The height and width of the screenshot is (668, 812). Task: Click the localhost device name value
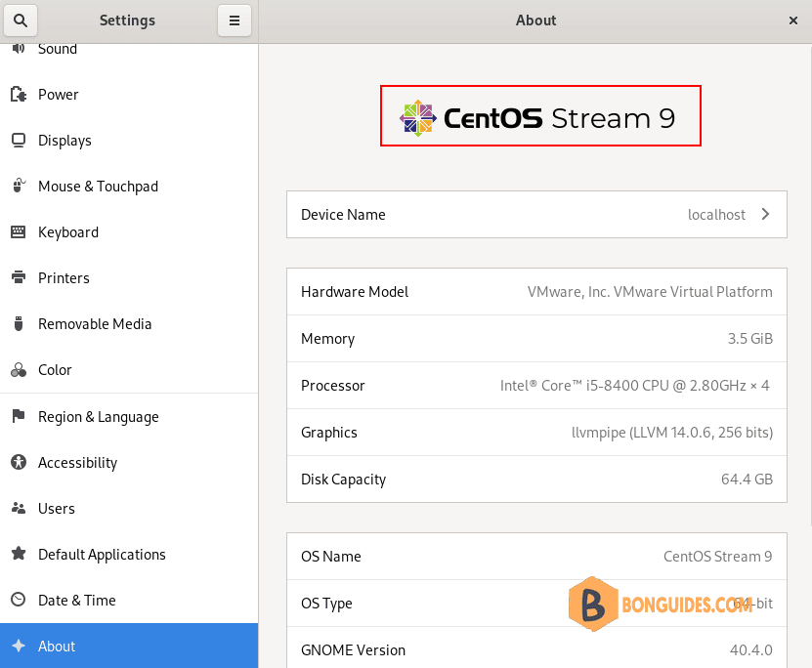716,214
